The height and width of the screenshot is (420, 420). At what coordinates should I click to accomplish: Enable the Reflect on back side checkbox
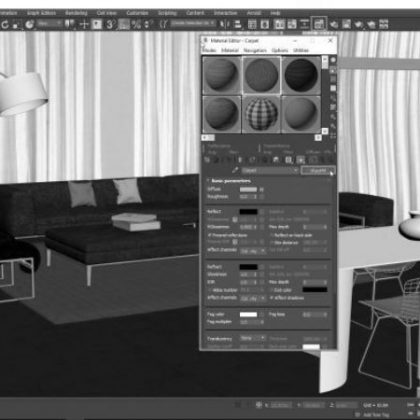(272, 235)
